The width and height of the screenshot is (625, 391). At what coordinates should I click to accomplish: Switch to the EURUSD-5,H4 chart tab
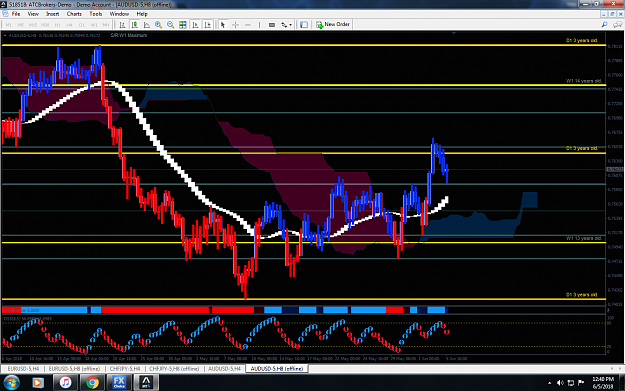tap(23, 369)
